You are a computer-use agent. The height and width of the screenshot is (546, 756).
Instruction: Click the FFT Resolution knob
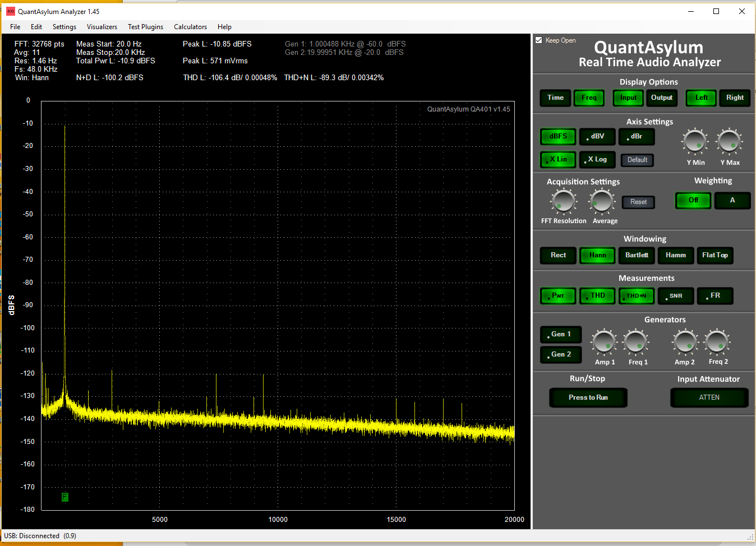click(x=564, y=202)
